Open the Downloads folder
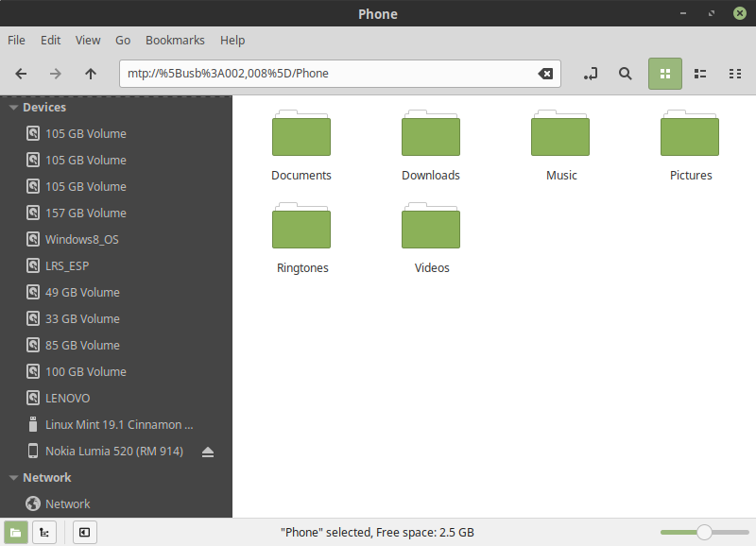 tap(431, 145)
